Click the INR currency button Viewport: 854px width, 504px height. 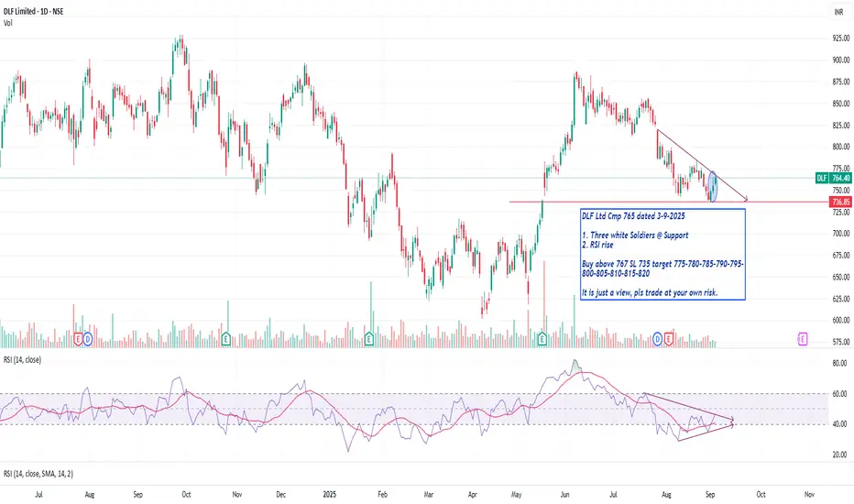click(x=838, y=11)
